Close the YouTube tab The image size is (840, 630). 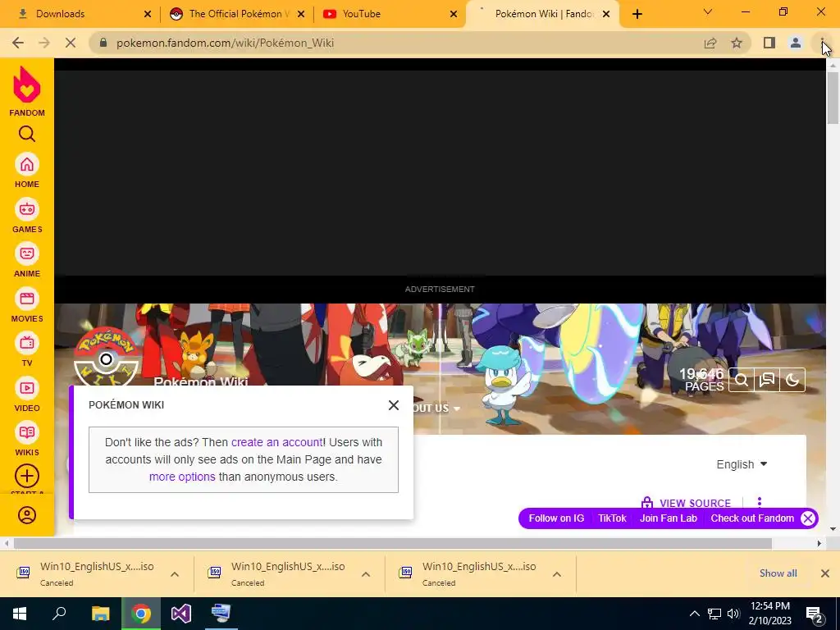(453, 14)
